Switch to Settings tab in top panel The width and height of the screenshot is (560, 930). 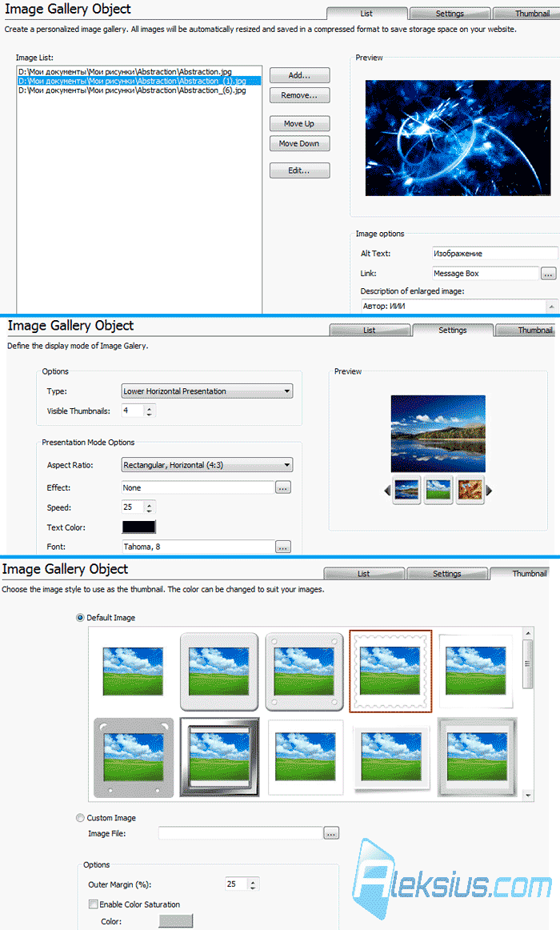[450, 13]
